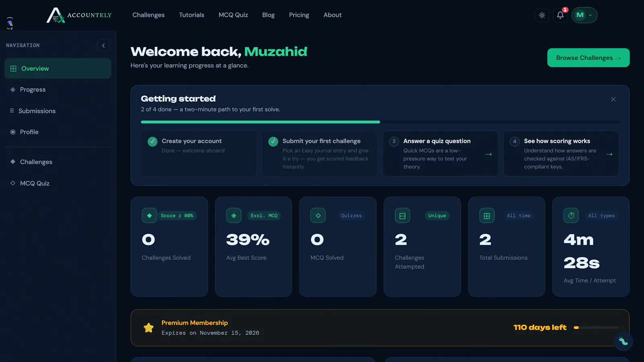Click step number 4 circle
The width and height of the screenshot is (644, 362).
515,142
